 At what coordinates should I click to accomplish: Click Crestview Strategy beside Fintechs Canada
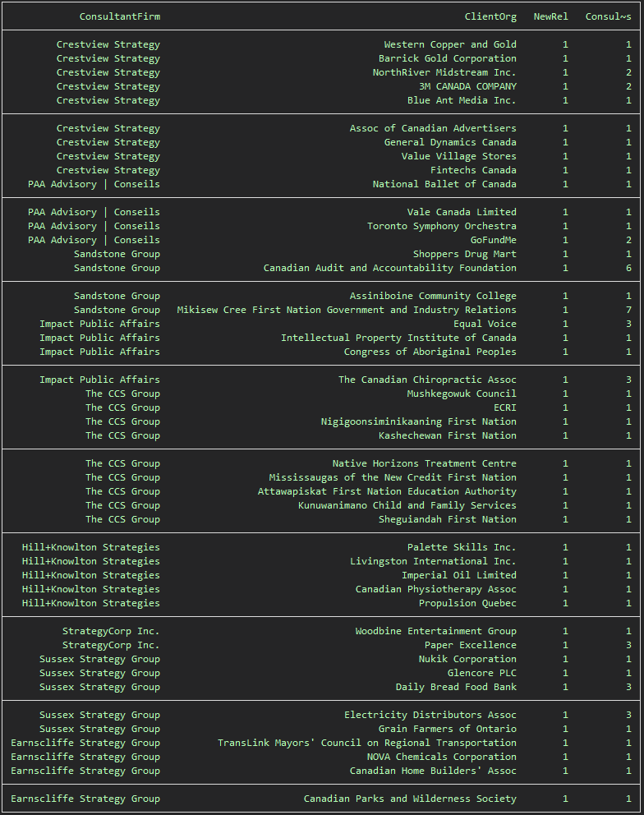[x=108, y=171]
